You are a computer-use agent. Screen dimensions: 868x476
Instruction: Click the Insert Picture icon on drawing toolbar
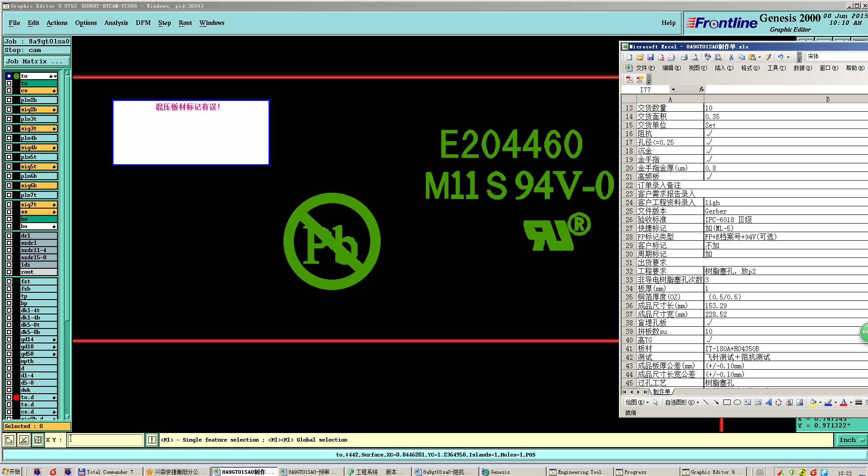(800, 402)
